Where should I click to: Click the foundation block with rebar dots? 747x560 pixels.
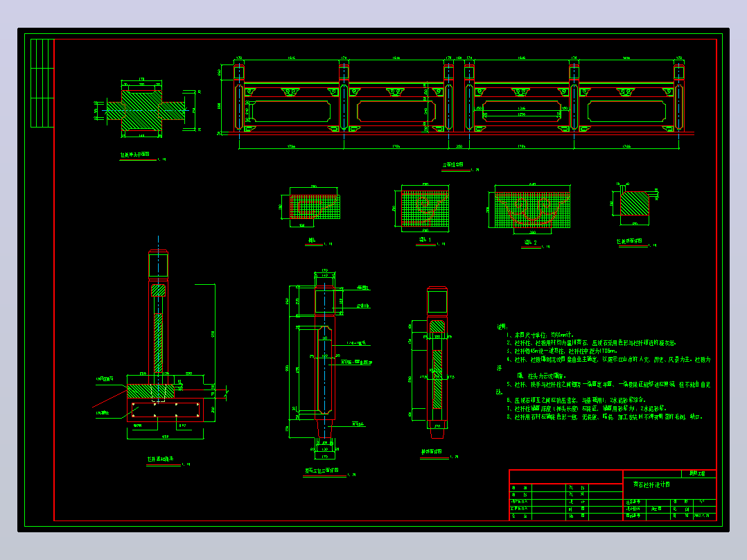point(166,410)
